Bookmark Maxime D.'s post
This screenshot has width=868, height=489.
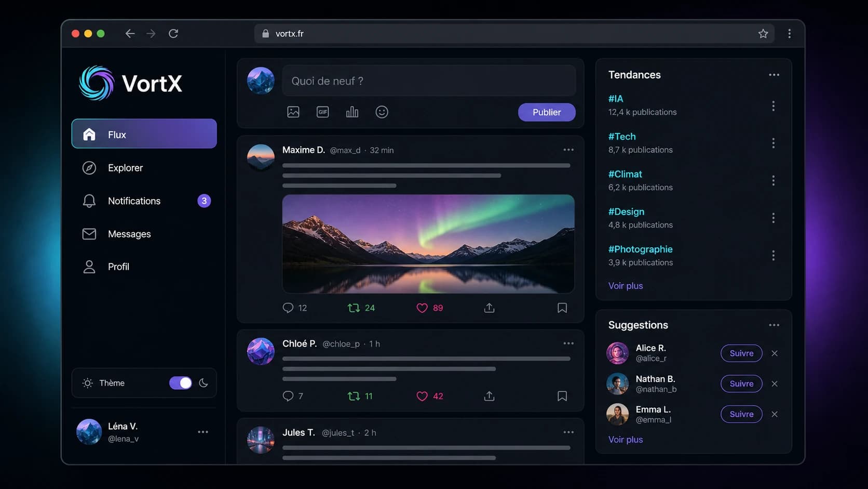[562, 308]
